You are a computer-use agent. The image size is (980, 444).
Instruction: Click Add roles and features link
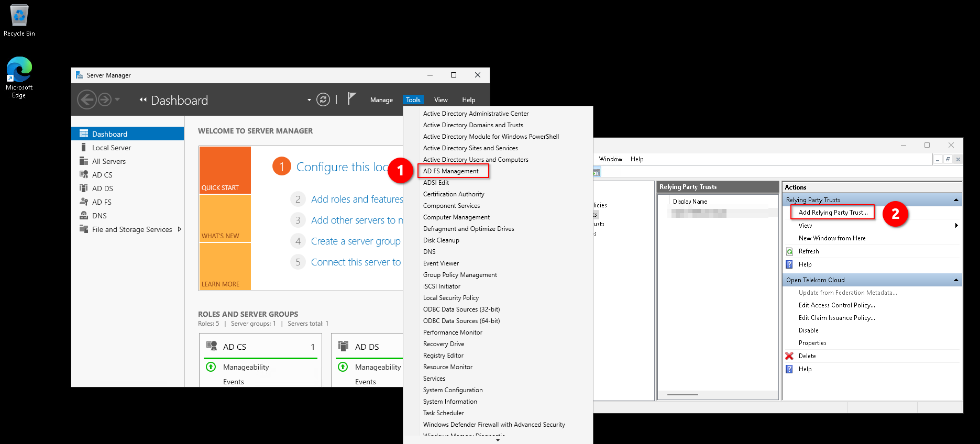(357, 199)
